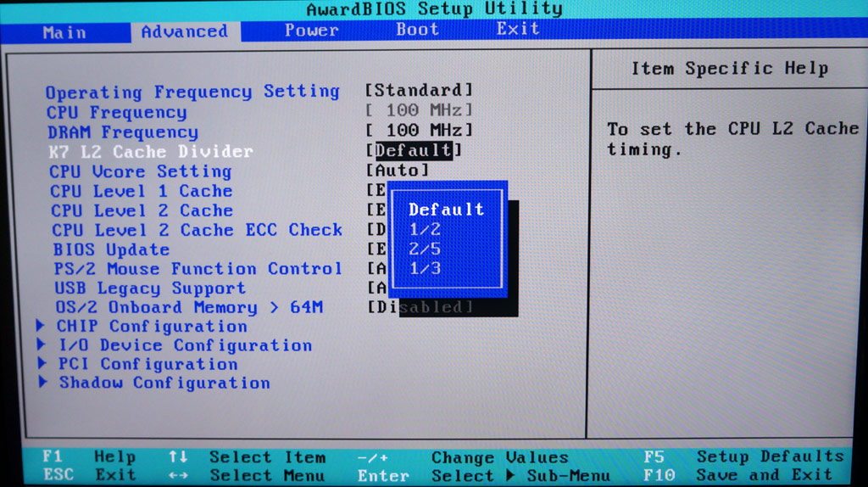Open the Main menu tab
The image size is (868, 487).
(x=64, y=33)
